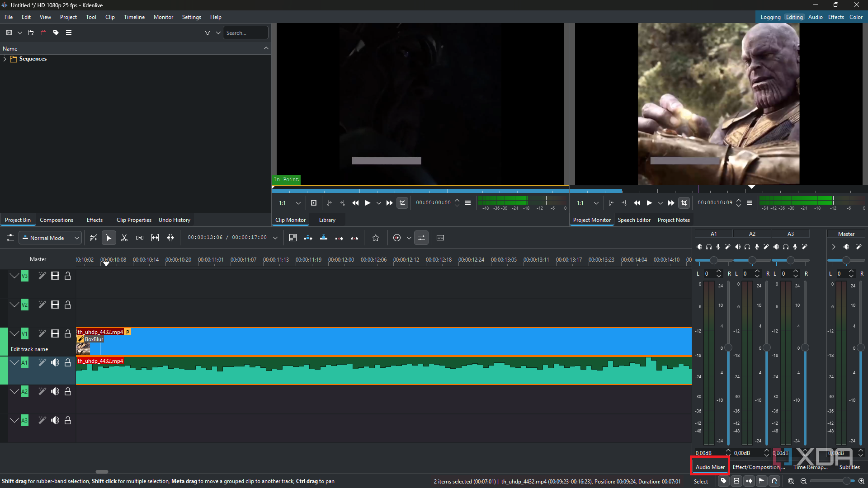This screenshot has height=488, width=868.
Task: Open the project bin hamburger menu
Action: click(x=69, y=33)
